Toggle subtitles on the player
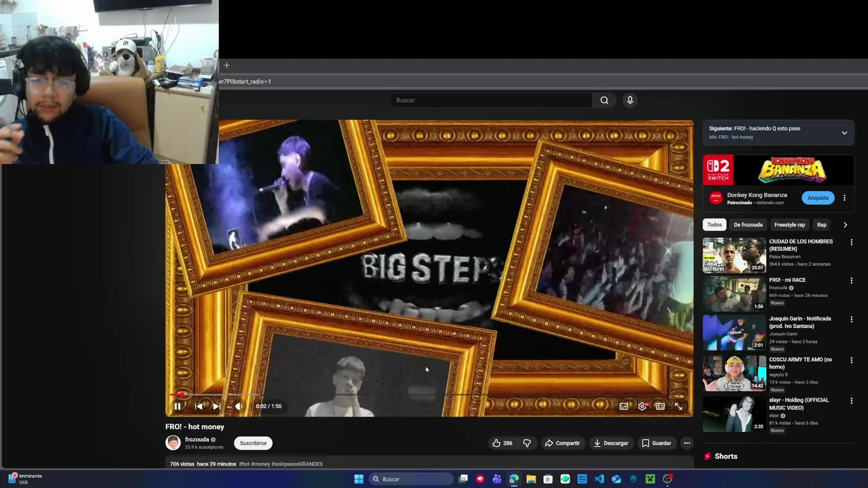Image resolution: width=868 pixels, height=488 pixels. [x=624, y=406]
